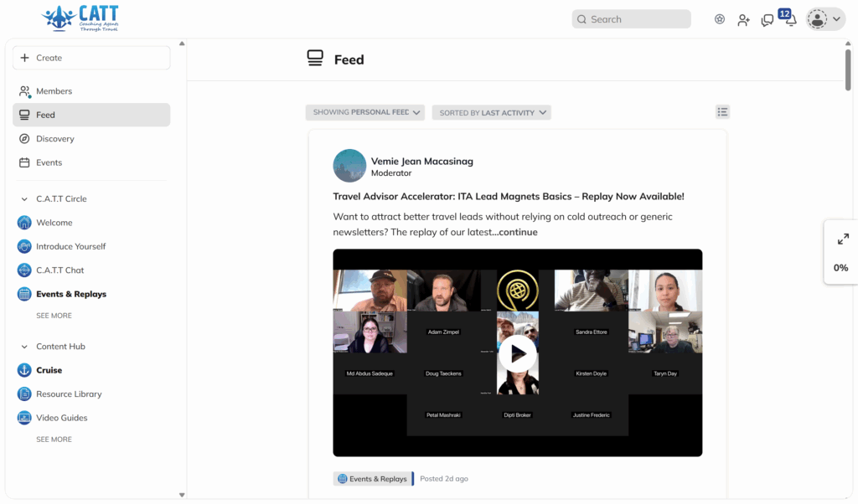Click in the Search field
The height and width of the screenshot is (504, 858).
pos(631,19)
